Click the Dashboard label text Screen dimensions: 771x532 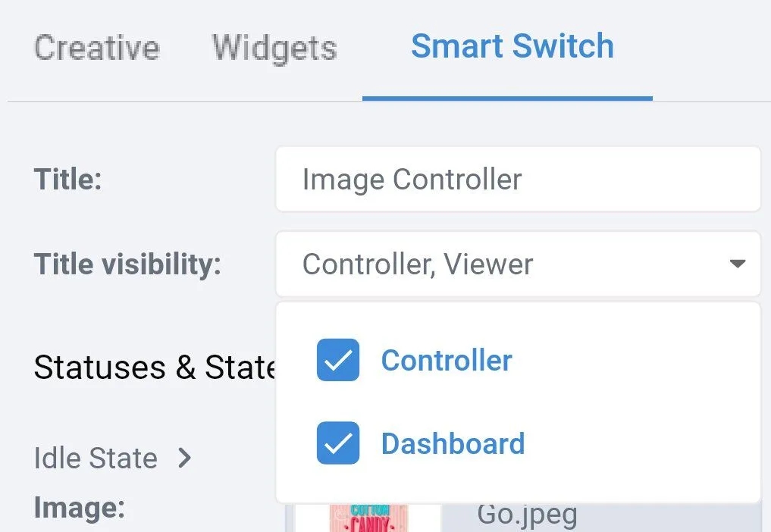pos(453,443)
